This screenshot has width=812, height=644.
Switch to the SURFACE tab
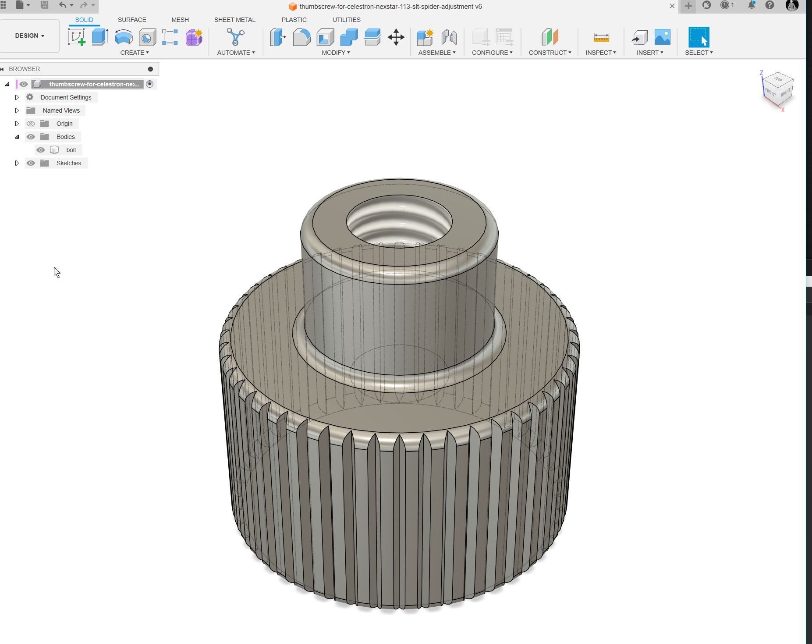pos(132,20)
